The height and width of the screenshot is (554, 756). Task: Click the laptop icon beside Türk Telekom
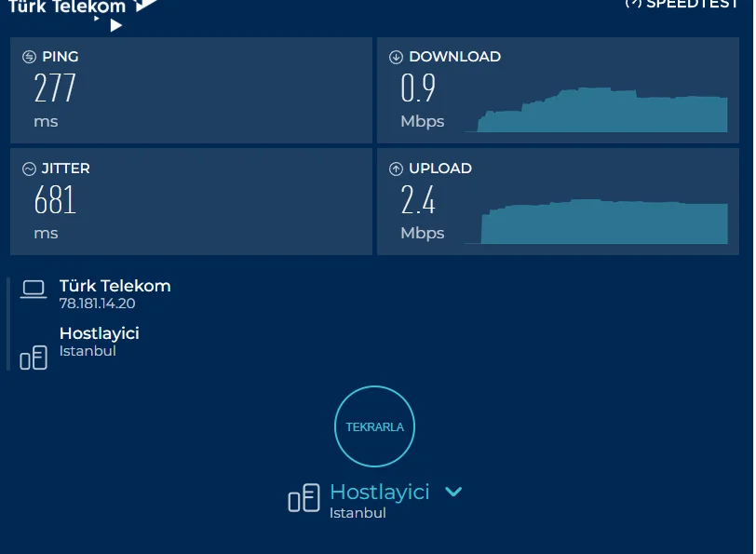pos(34,290)
